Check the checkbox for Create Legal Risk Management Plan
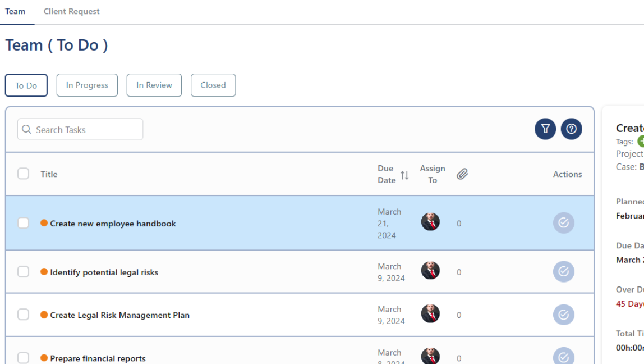 pyautogui.click(x=23, y=315)
